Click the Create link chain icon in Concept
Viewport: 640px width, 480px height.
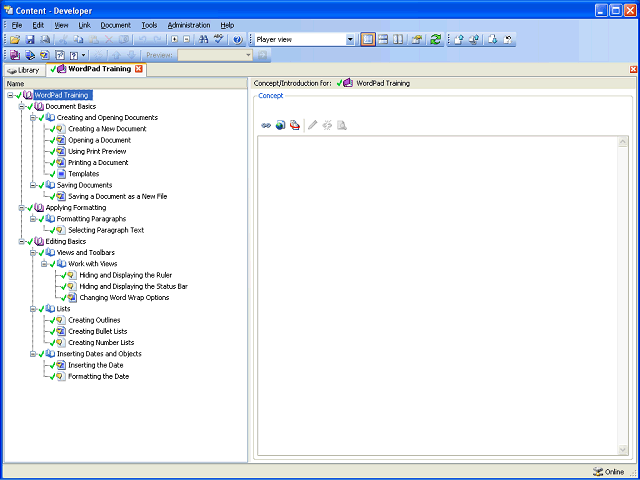[266, 125]
